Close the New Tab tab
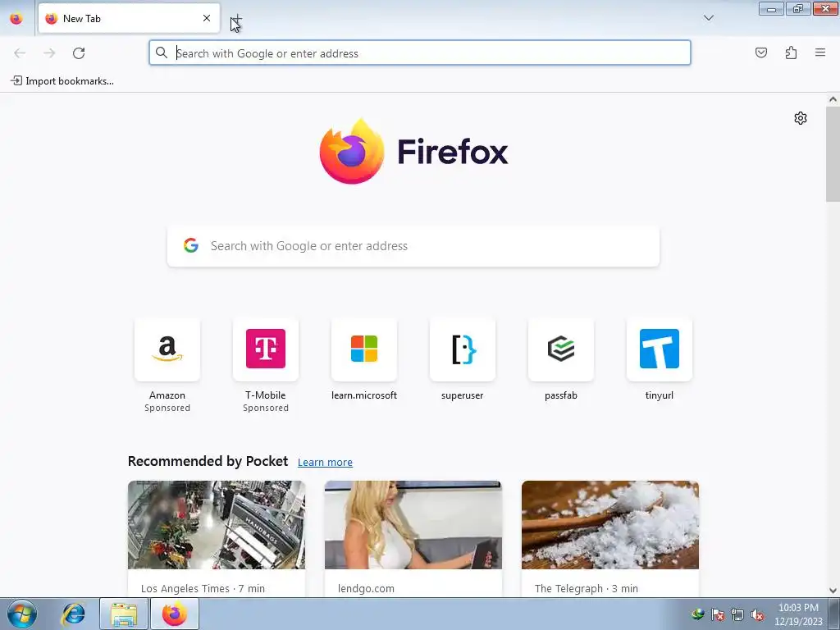The image size is (840, 630). coord(207,18)
